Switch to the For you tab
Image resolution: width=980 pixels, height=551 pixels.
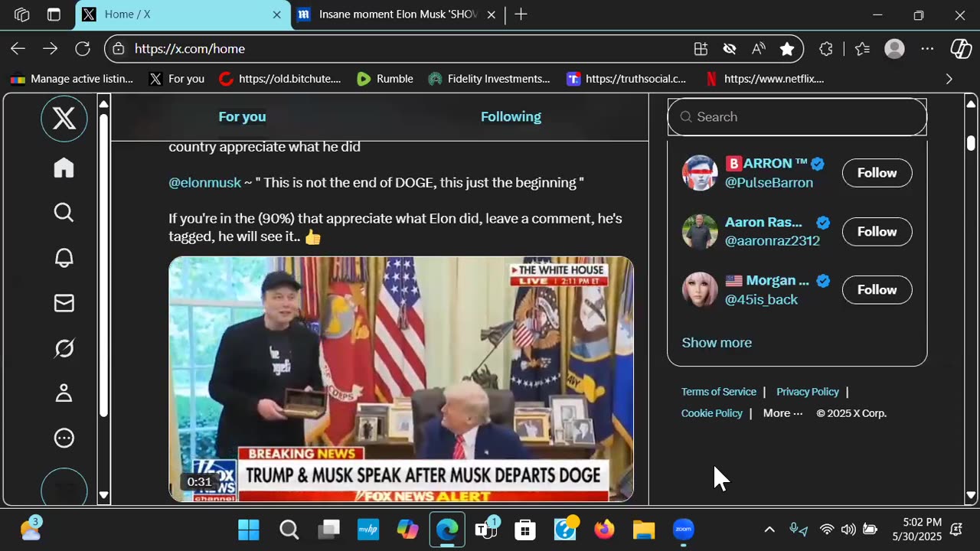click(242, 117)
